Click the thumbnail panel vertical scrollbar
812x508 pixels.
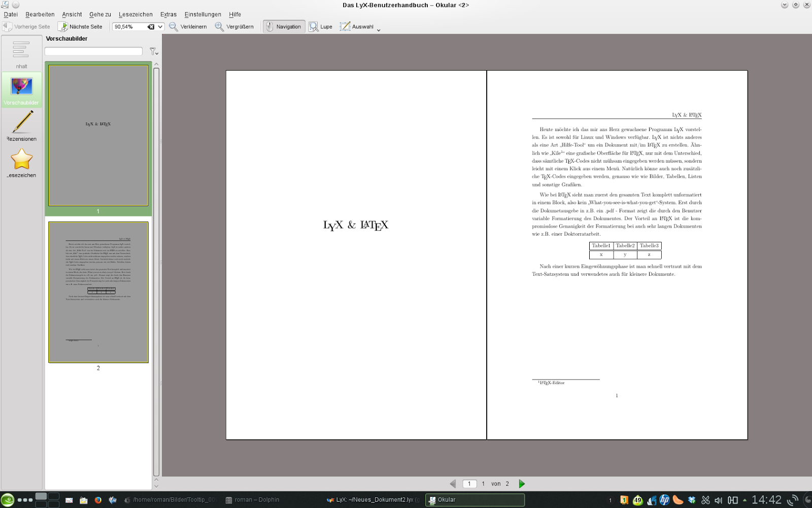tap(156, 271)
